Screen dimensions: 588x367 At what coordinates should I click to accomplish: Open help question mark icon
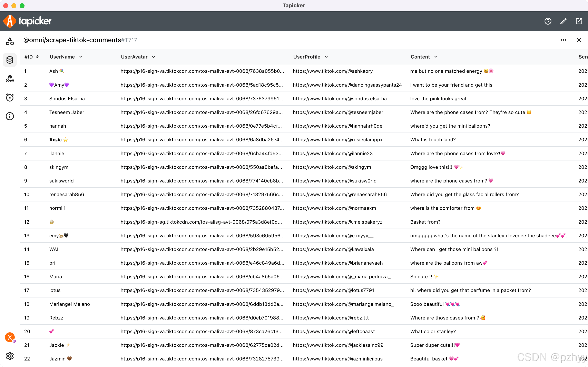point(548,21)
